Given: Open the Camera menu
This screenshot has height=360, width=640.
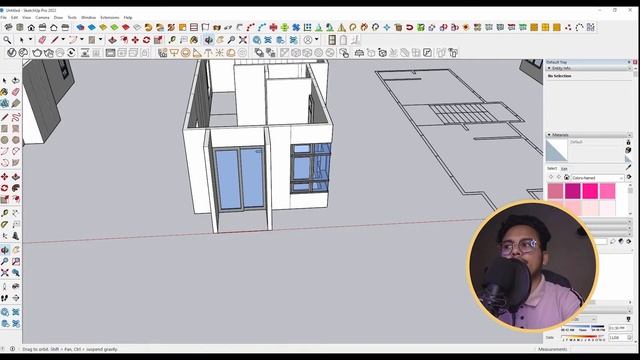Looking at the screenshot, I should (42, 18).
